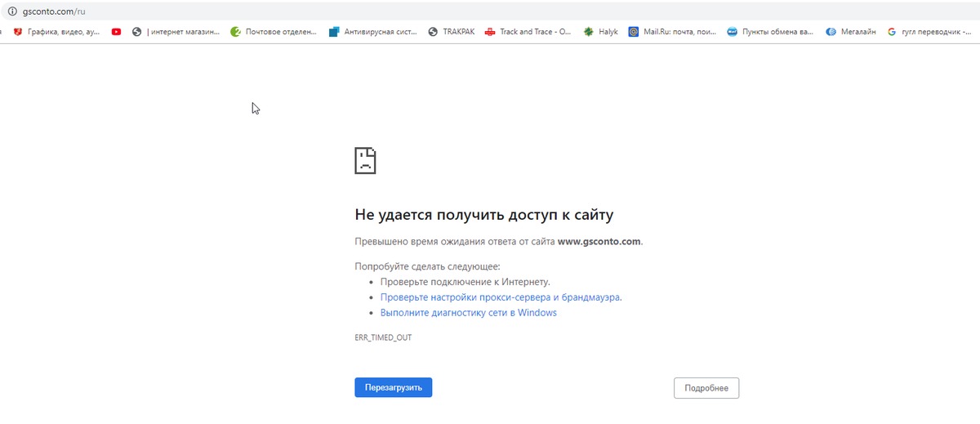The image size is (980, 424).
Task: Open the TRAKPAK bookmark
Action: (x=451, y=32)
